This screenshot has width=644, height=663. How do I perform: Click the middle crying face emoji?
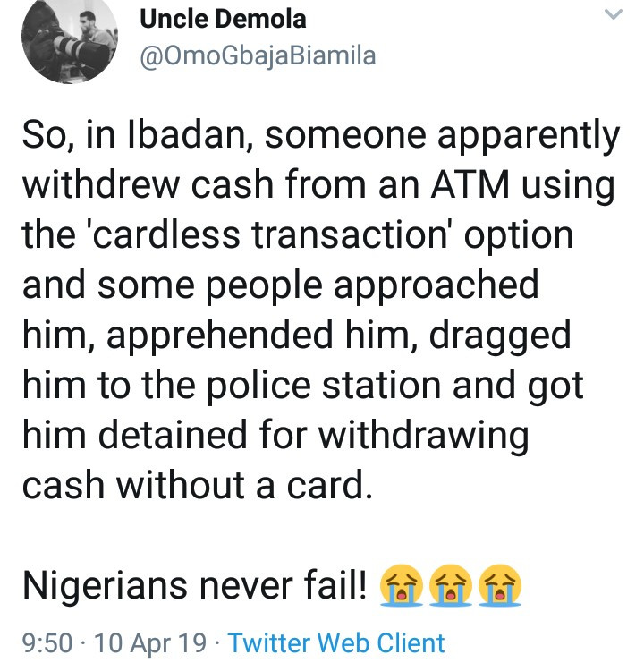click(x=451, y=585)
